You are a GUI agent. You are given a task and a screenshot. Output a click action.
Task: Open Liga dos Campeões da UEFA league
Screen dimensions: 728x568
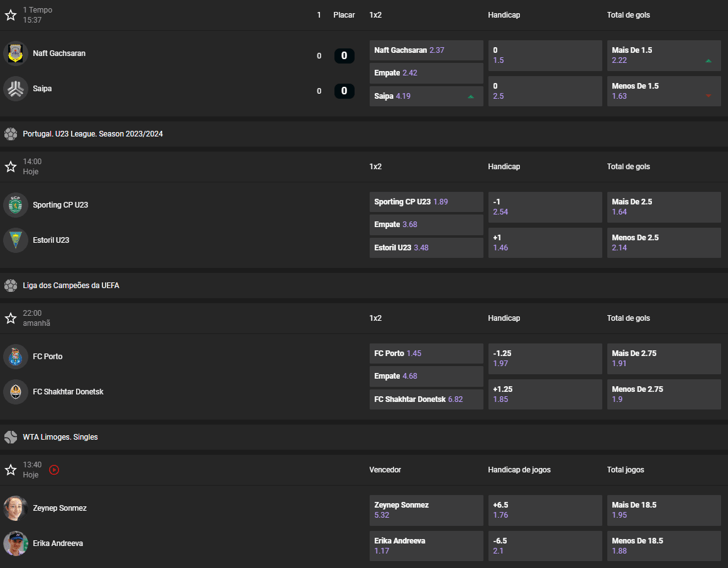tap(71, 286)
